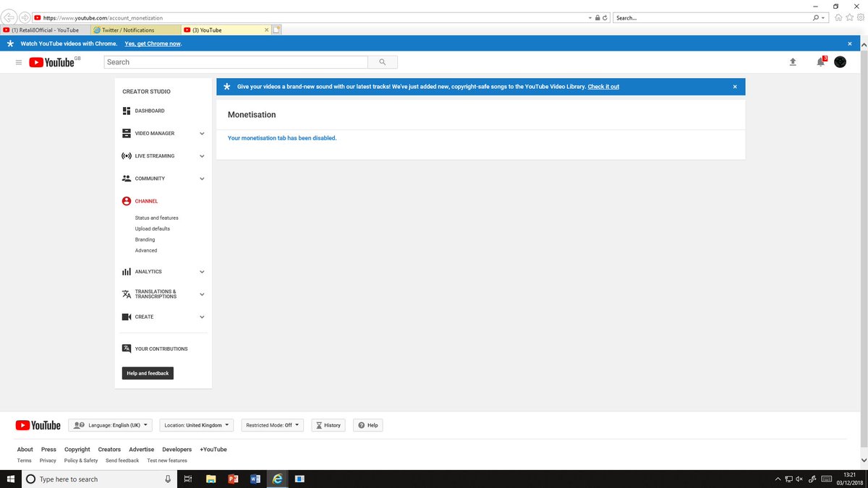
Task: Switch to the Retali8Official - YouTube tab
Action: tap(46, 30)
